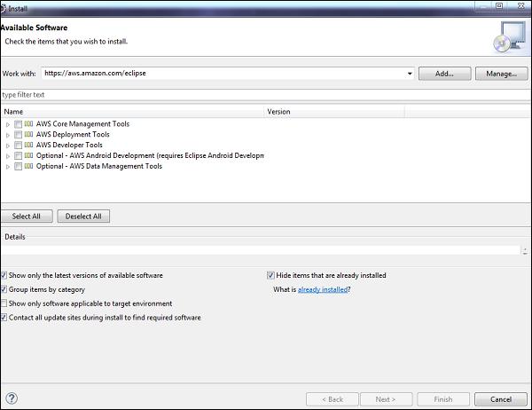The image size is (532, 410).
Task: Enable Show only software applicable to target environment
Action: click(4, 303)
